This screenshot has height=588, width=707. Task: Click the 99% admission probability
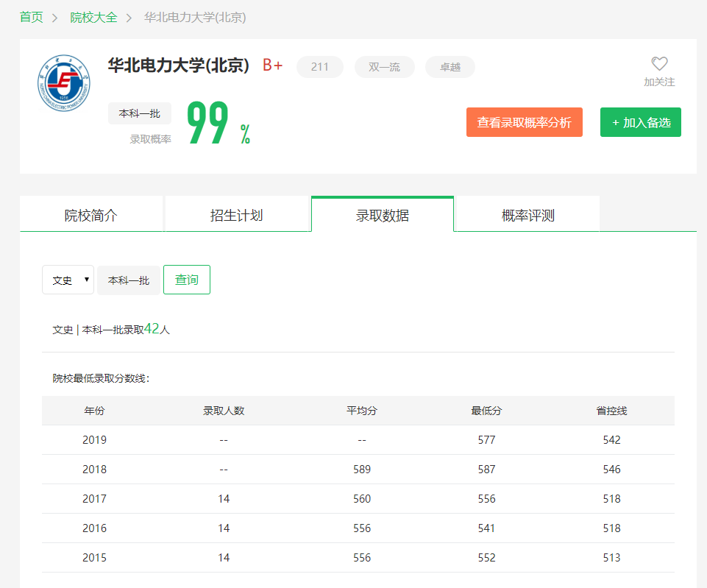click(219, 123)
